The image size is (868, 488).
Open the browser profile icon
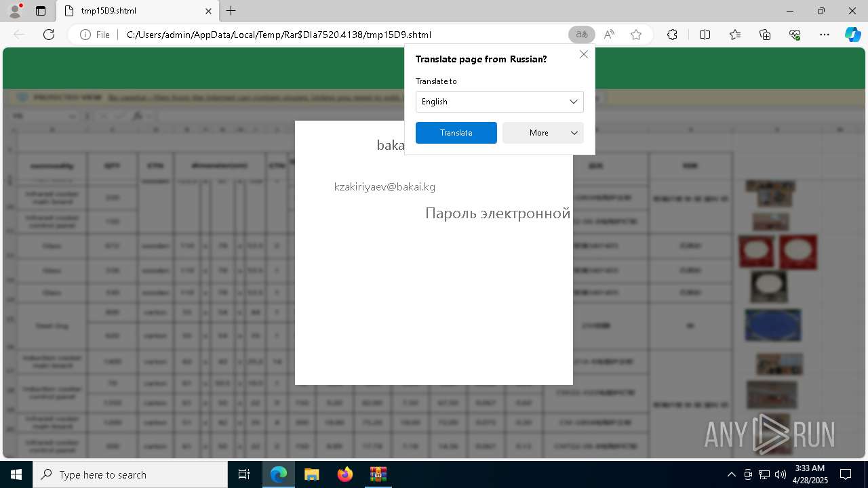click(15, 11)
